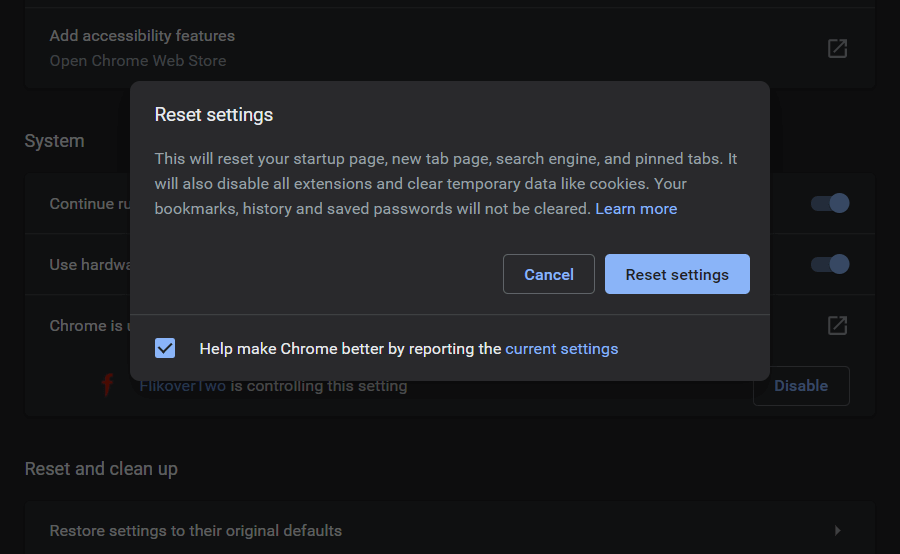
Task: Click the Reset and clean up heading
Action: coord(101,469)
